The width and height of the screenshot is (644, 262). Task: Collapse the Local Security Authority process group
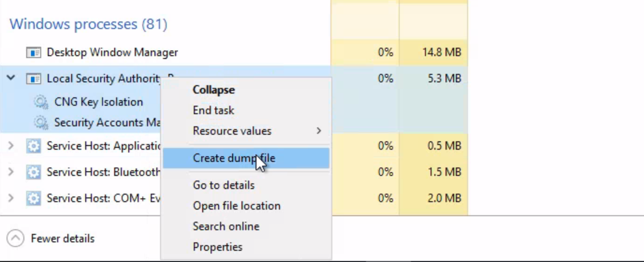[11, 78]
